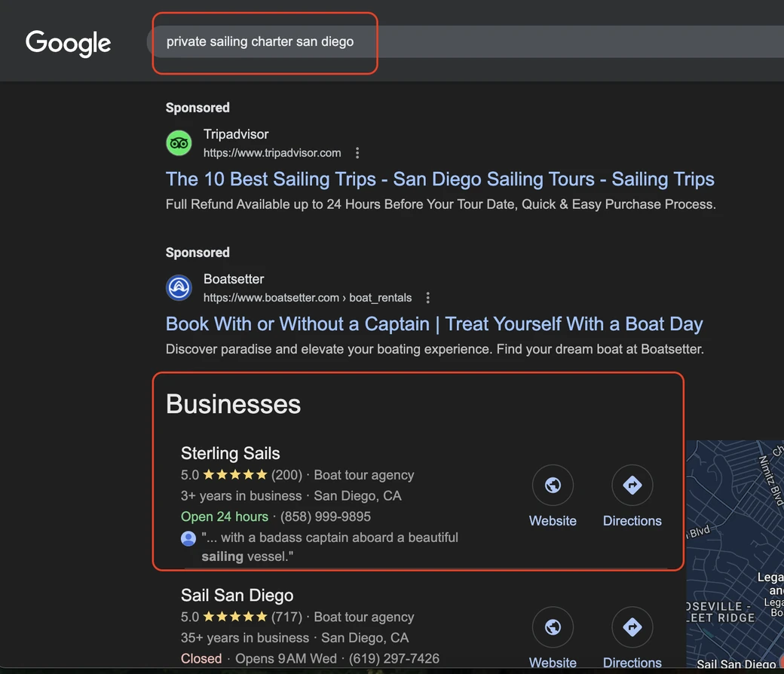Click the map thumbnail of San Diego
Image resolution: width=784 pixels, height=674 pixels.
tap(735, 554)
